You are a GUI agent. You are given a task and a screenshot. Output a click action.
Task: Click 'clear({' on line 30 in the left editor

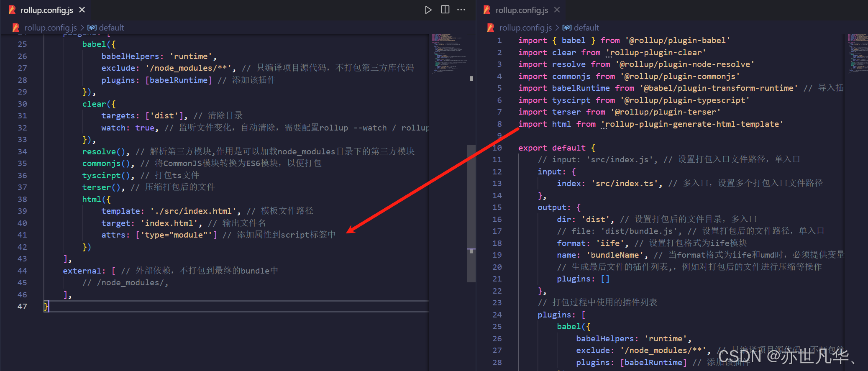tap(99, 104)
